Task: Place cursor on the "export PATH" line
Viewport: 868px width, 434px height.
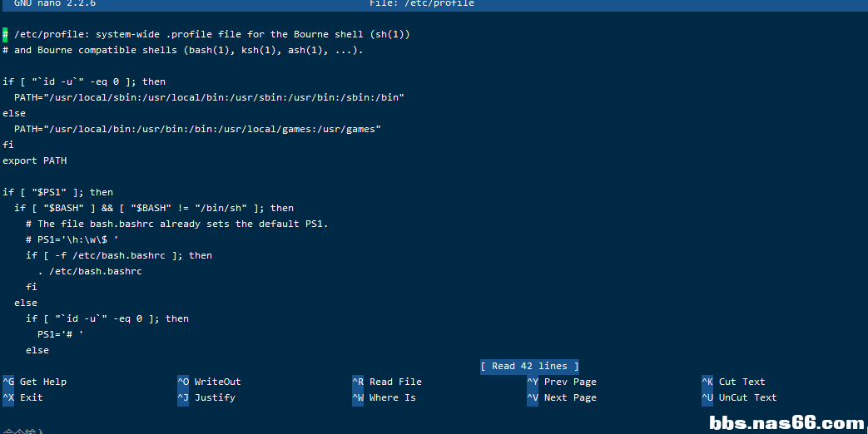Action: click(x=35, y=160)
